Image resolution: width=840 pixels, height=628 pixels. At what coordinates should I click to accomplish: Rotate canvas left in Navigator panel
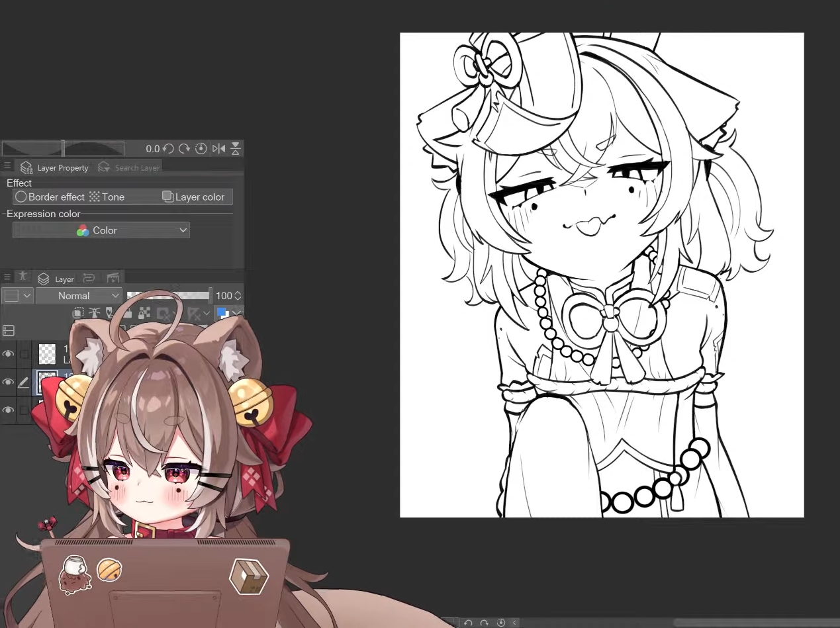[168, 149]
